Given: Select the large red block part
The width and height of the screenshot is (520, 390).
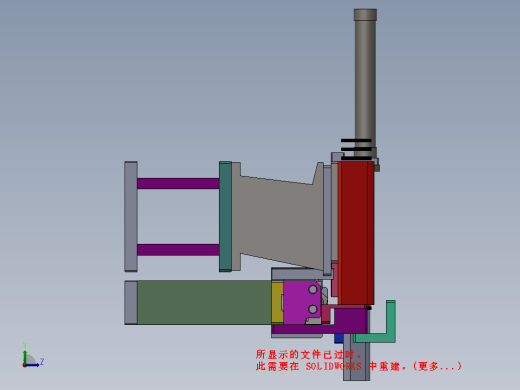Looking at the screenshot, I should (356, 233).
